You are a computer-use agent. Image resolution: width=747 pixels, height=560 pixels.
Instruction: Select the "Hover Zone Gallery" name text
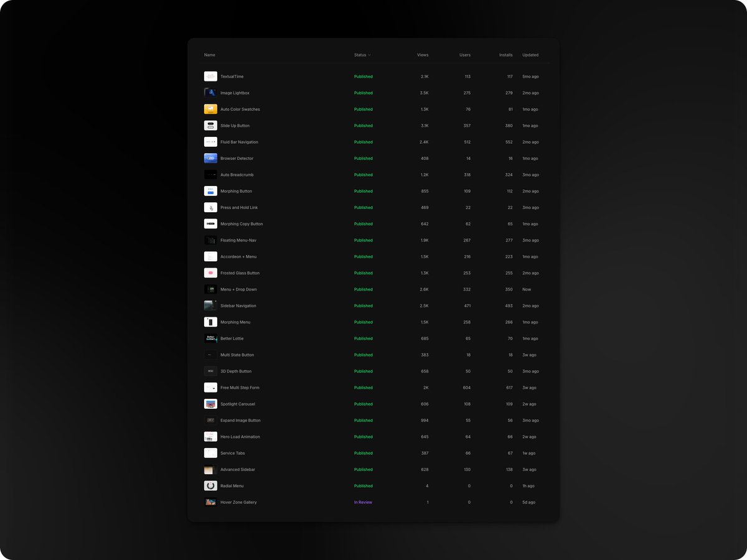coord(238,502)
